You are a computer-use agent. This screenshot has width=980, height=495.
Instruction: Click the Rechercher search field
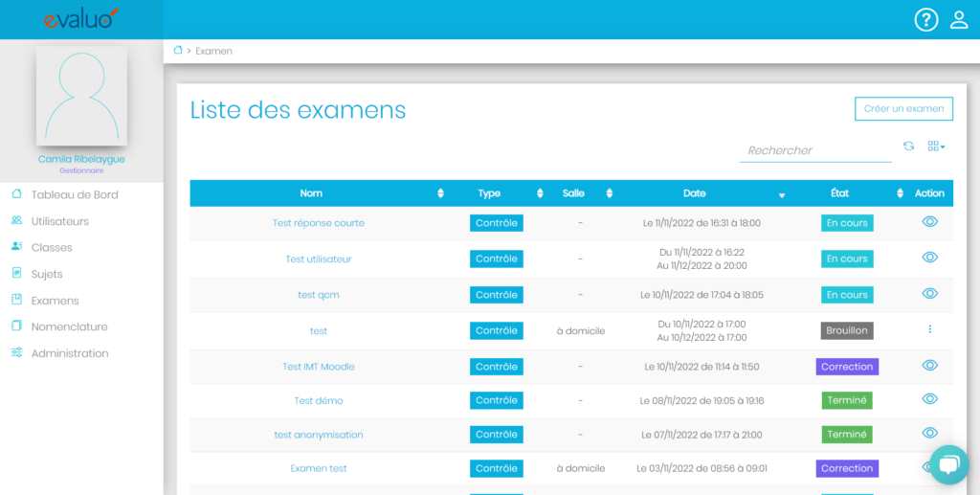click(x=814, y=150)
